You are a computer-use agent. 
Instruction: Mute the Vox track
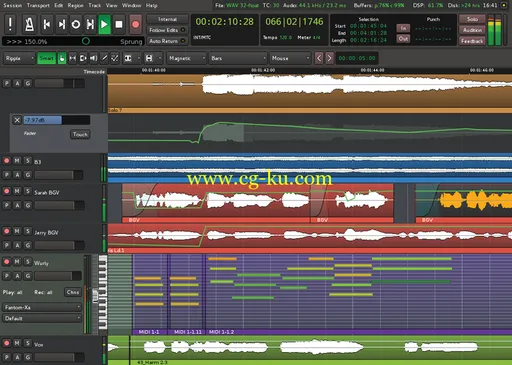pyautogui.click(x=17, y=343)
